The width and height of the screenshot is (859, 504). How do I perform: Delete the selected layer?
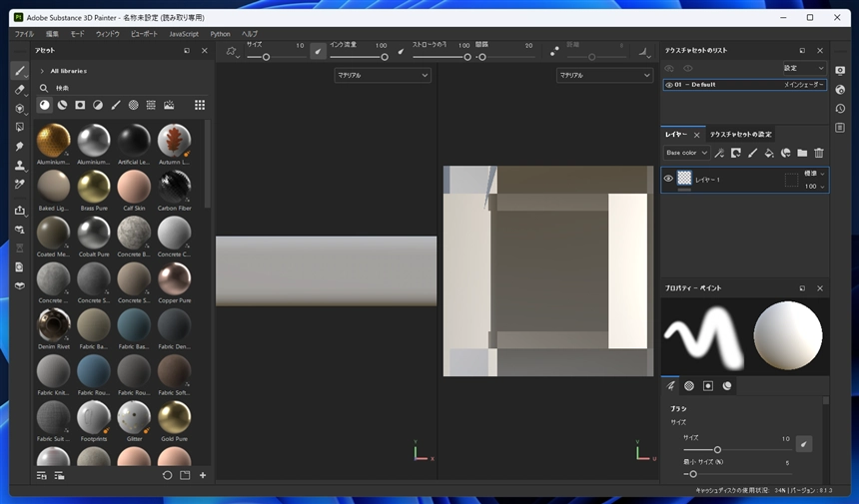click(819, 153)
